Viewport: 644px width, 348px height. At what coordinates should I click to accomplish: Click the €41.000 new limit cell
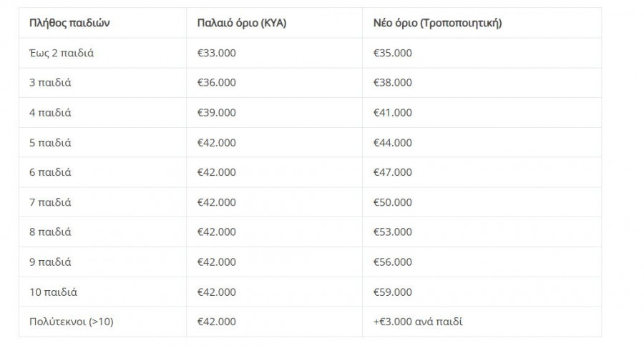(x=393, y=113)
